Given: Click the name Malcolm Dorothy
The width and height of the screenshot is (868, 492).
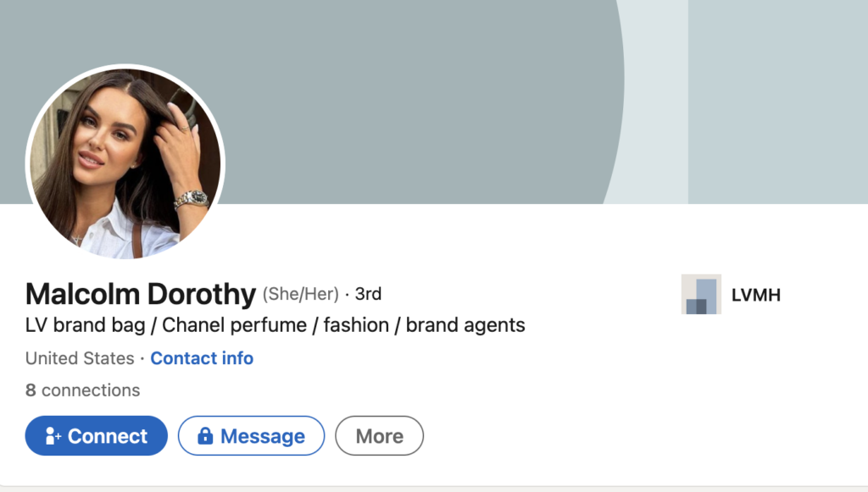Looking at the screenshot, I should click(140, 294).
